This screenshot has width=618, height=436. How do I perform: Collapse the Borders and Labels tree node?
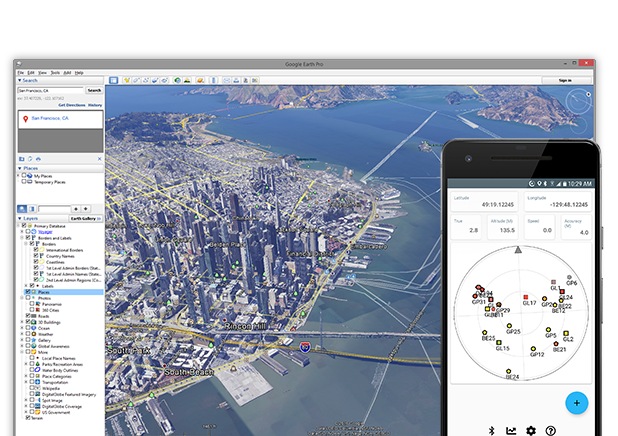click(22, 238)
